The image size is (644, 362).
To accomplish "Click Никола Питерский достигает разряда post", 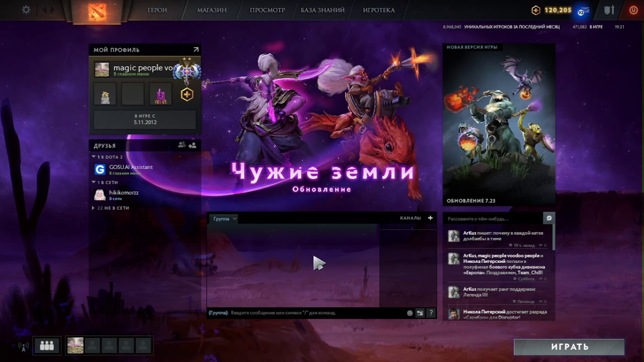I will click(505, 315).
